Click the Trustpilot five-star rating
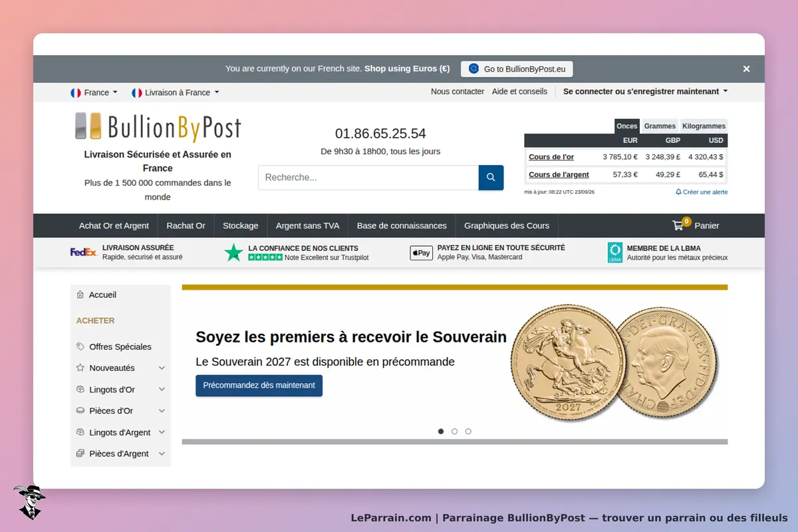Viewport: 798px width, 532px height. (265, 257)
